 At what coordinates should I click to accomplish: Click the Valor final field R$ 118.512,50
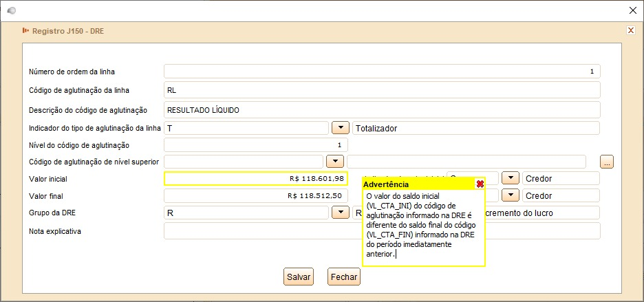(x=255, y=195)
